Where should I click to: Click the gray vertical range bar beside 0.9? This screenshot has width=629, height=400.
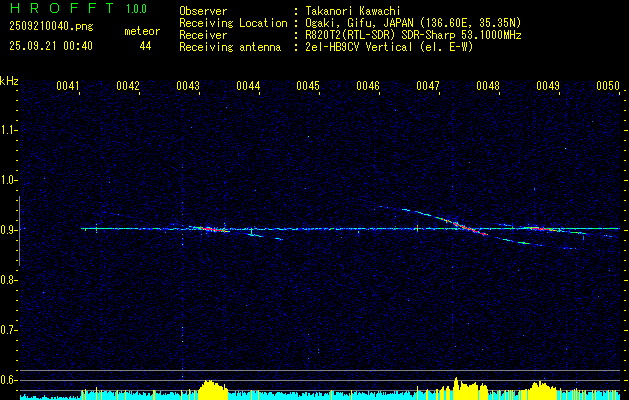click(x=19, y=231)
